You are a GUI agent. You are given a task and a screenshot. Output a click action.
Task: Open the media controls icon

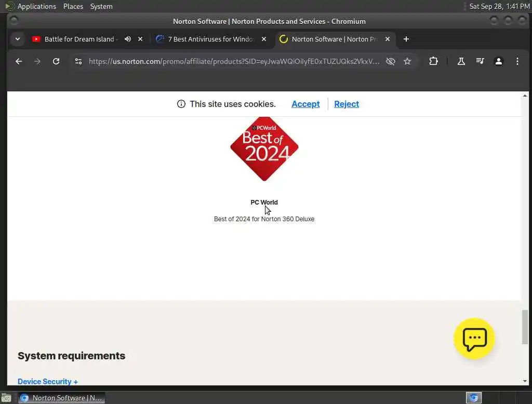pyautogui.click(x=480, y=61)
